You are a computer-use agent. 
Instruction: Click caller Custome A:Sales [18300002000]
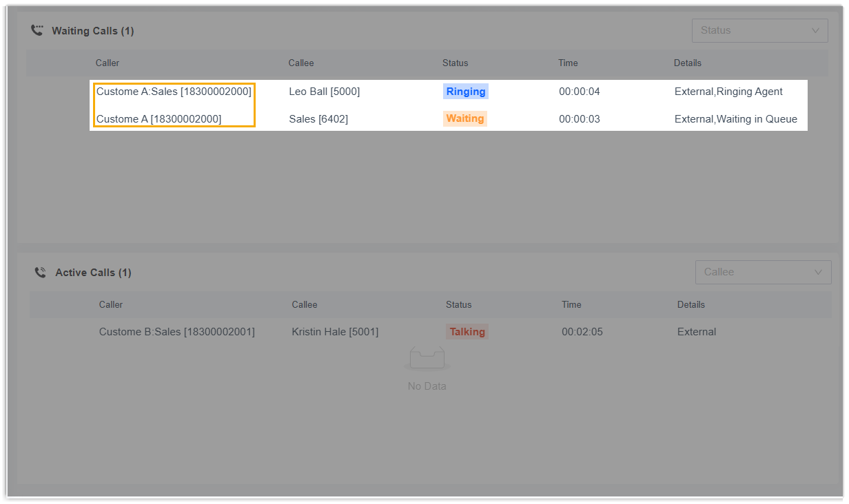click(x=174, y=92)
